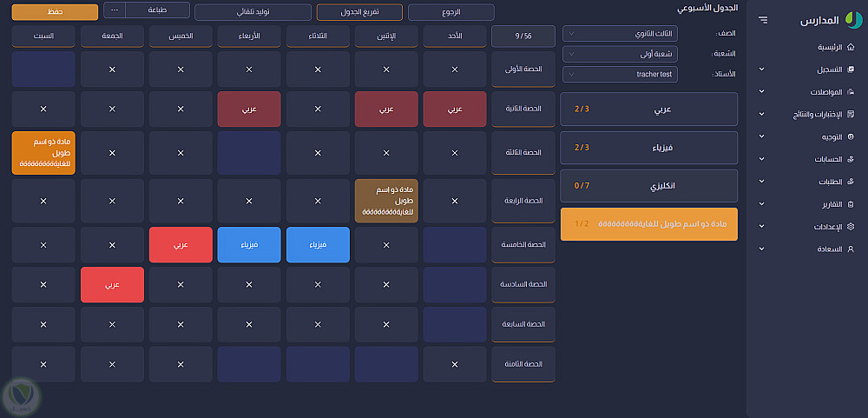Open the الشعبة section dropdown
Image resolution: width=868 pixels, height=418 pixels.
(x=620, y=54)
